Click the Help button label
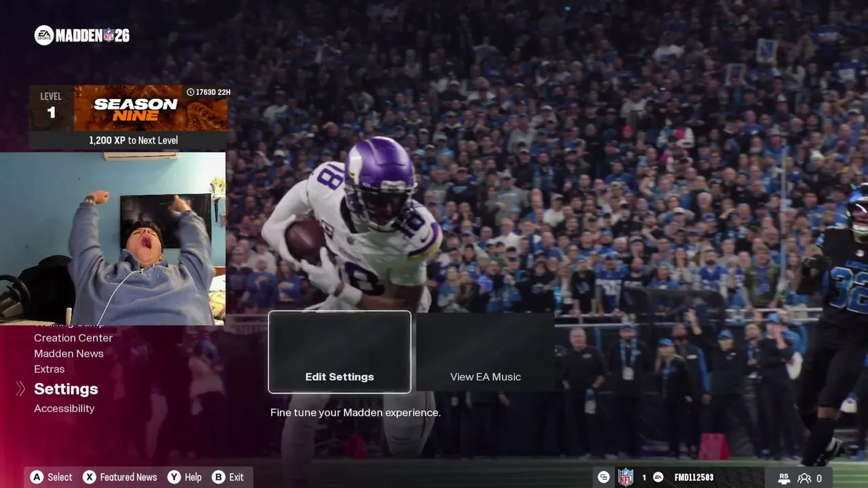This screenshot has width=868, height=488. (x=193, y=477)
